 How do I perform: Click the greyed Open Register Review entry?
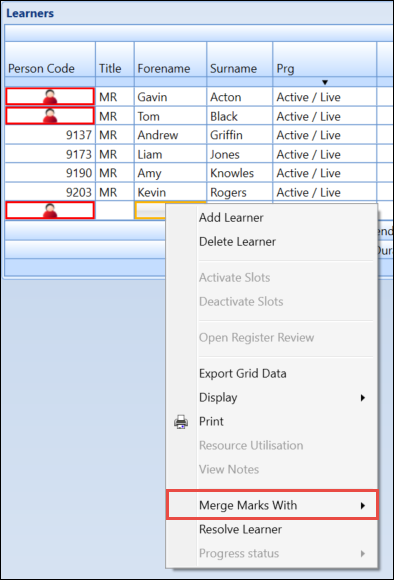pos(256,337)
